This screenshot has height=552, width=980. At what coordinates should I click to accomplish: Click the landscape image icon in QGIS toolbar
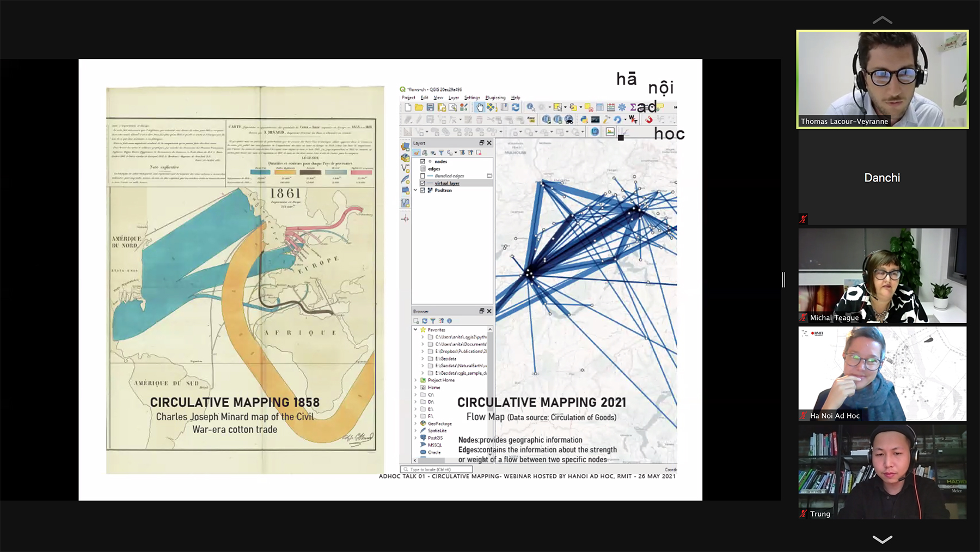pyautogui.click(x=610, y=132)
